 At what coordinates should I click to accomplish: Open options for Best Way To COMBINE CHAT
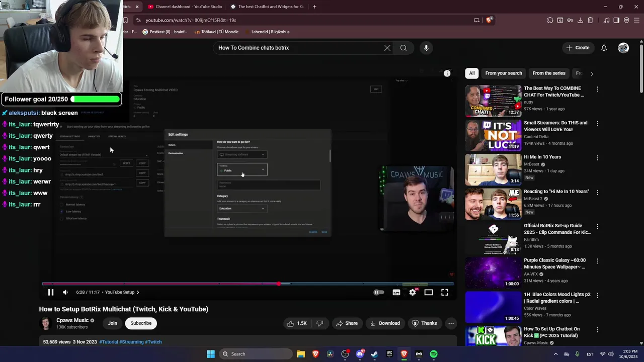click(x=597, y=89)
